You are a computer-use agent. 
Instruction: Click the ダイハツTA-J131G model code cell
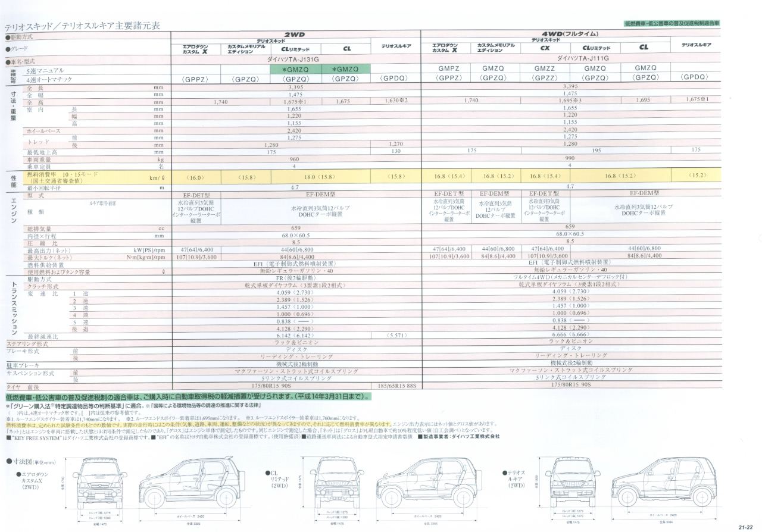point(296,60)
